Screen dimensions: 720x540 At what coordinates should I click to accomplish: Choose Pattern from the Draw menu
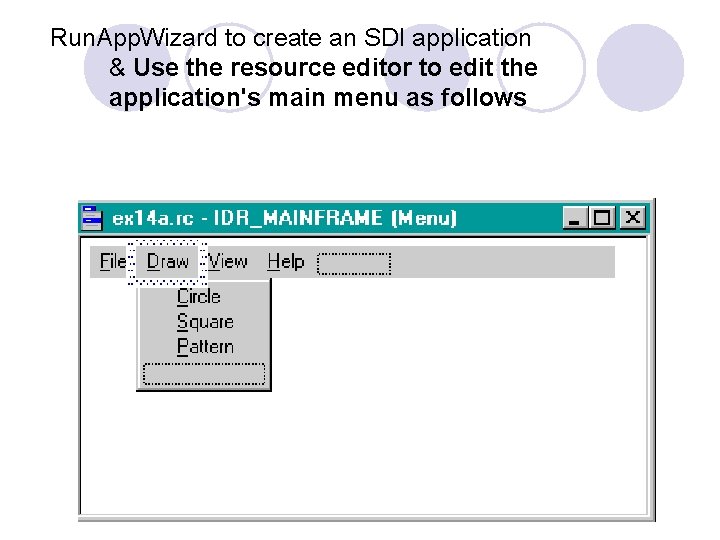(205, 347)
